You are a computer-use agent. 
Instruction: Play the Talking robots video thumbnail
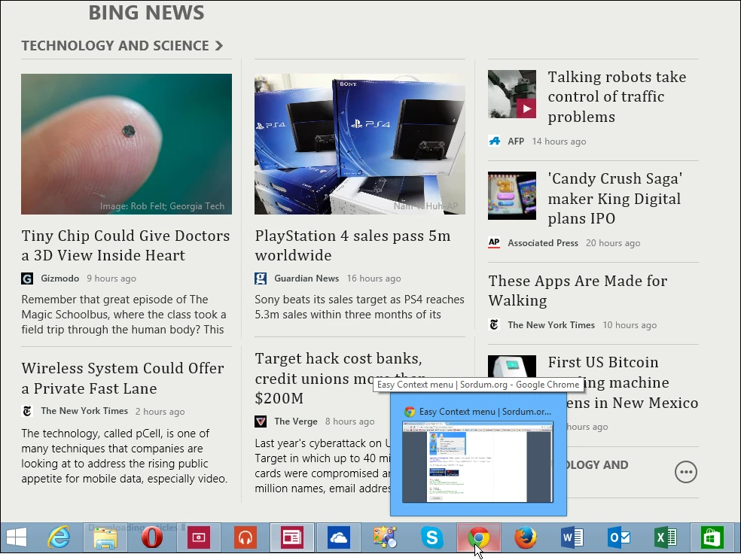[x=512, y=94]
